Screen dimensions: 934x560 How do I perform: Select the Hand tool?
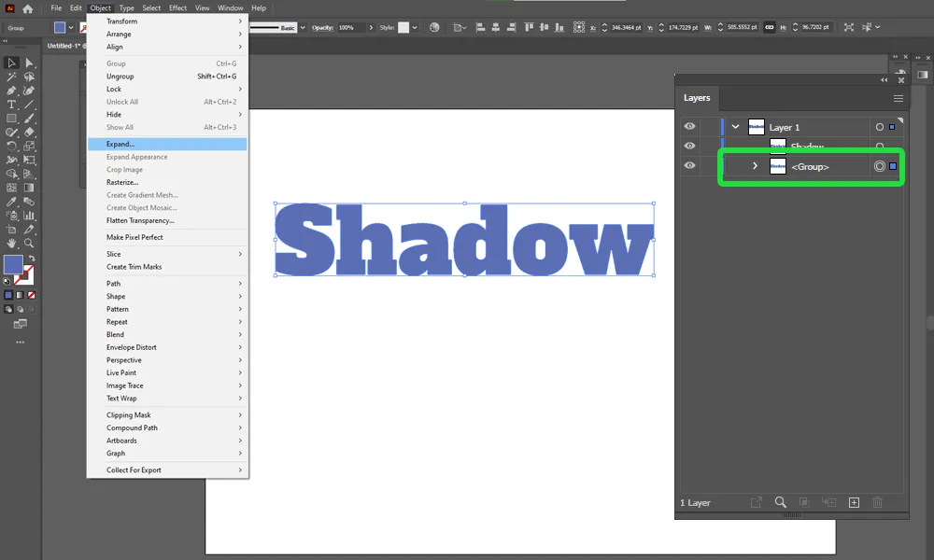(11, 244)
